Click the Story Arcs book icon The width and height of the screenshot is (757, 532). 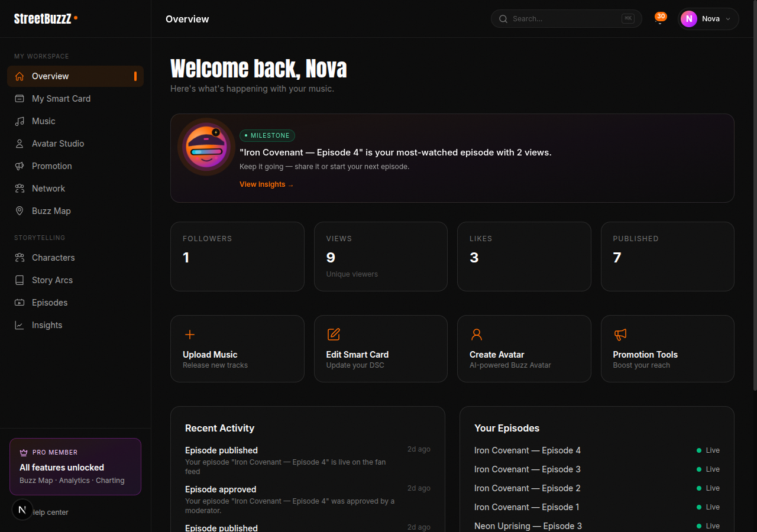coord(20,280)
